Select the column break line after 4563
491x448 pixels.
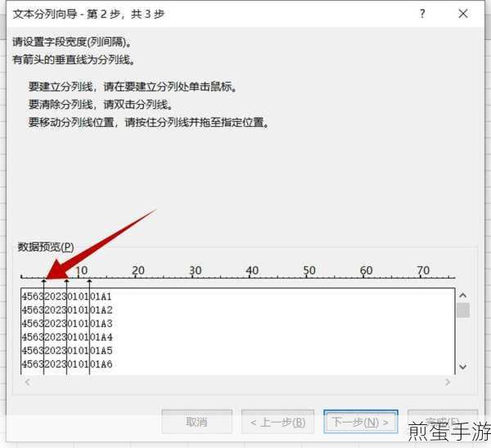pyautogui.click(x=44, y=326)
